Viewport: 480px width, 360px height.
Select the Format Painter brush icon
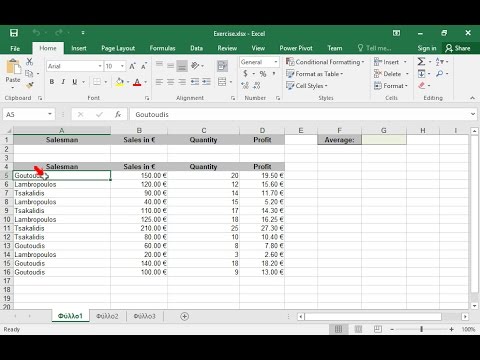point(30,85)
